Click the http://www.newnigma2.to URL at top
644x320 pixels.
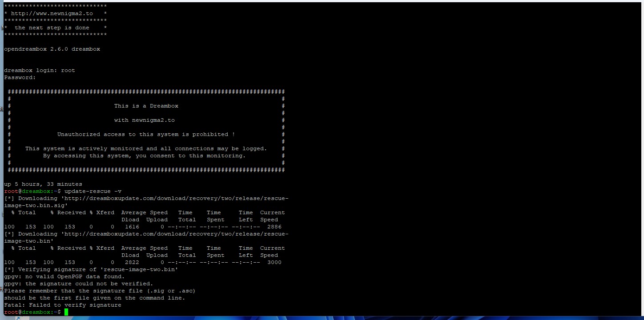click(x=52, y=13)
